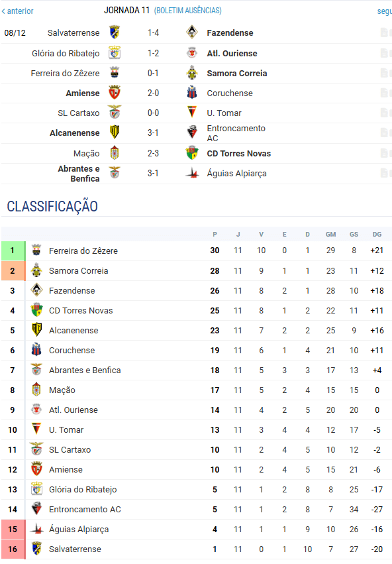Click the Entroncamento AC crest in standings
Screen dimensions: 392x564
tap(36, 510)
